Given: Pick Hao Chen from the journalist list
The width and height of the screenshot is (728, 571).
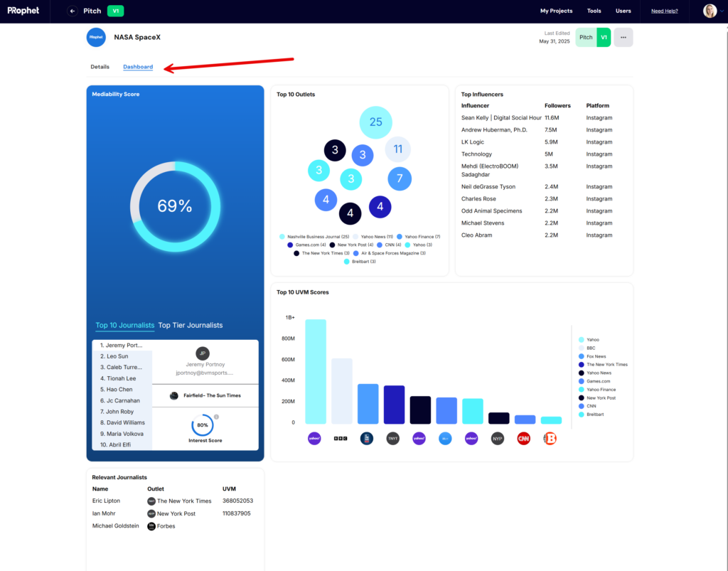Looking at the screenshot, I should tap(122, 390).
